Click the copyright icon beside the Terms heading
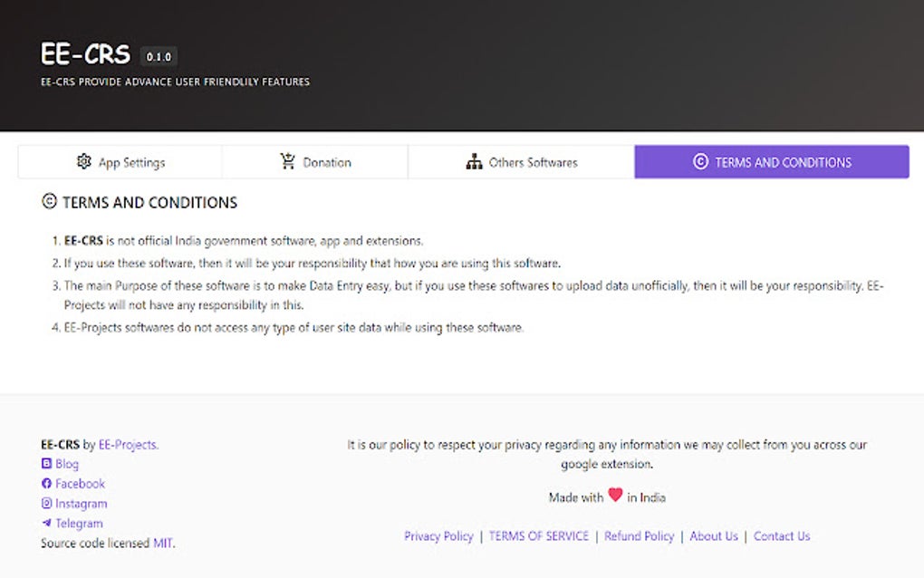Image resolution: width=924 pixels, height=578 pixels. tap(49, 201)
